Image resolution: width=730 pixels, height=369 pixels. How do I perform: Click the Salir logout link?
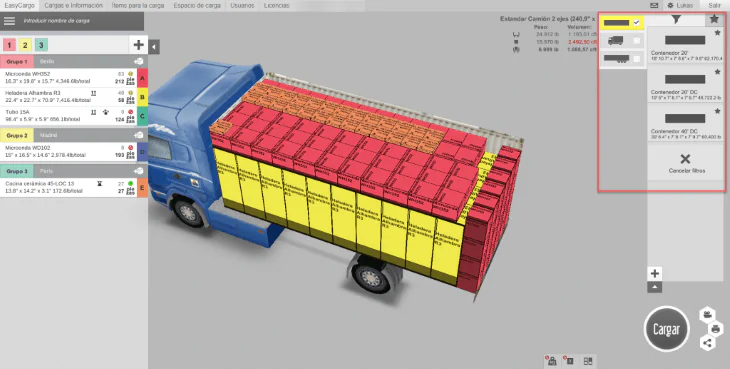coord(715,6)
